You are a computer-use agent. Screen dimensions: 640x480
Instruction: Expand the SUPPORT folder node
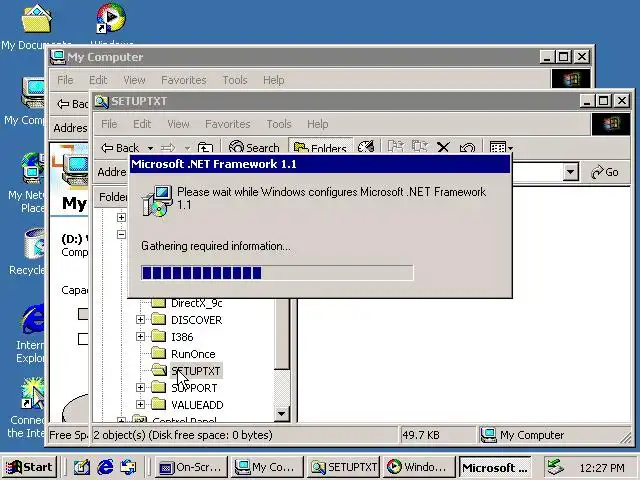140,387
